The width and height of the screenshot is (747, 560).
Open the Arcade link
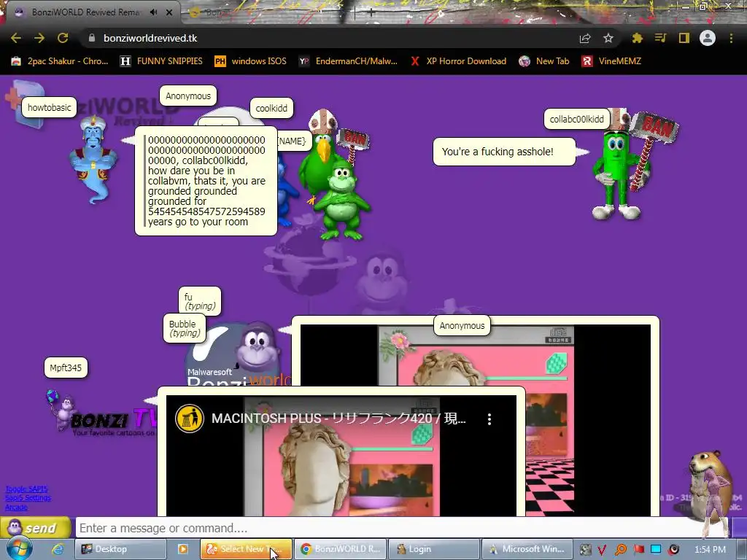(16, 507)
